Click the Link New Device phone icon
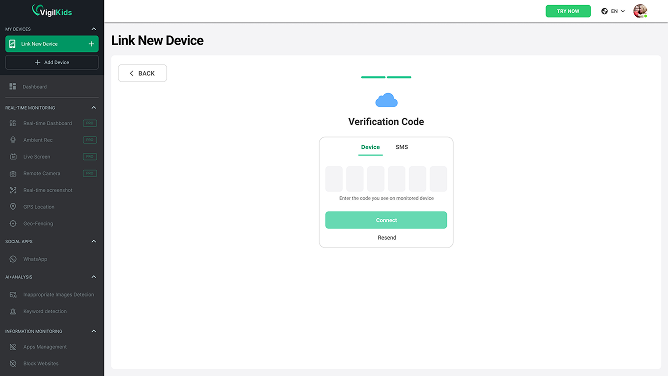 click(12, 44)
